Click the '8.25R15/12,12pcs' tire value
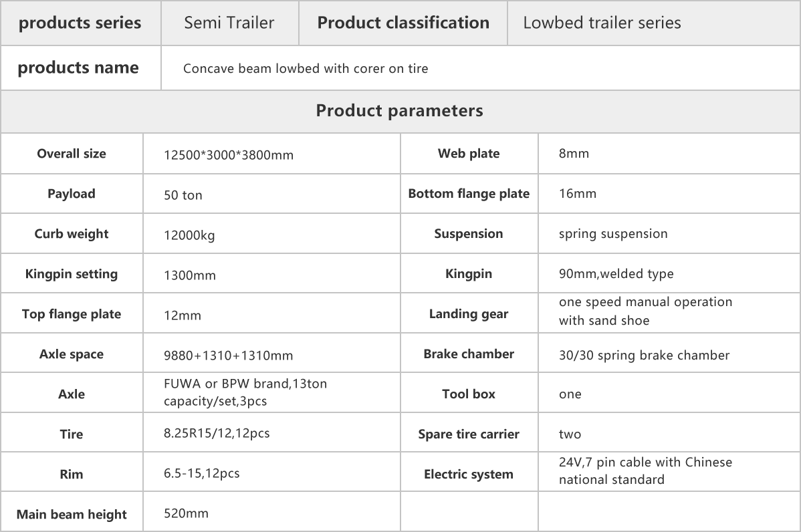The width and height of the screenshot is (801, 532). tap(217, 433)
